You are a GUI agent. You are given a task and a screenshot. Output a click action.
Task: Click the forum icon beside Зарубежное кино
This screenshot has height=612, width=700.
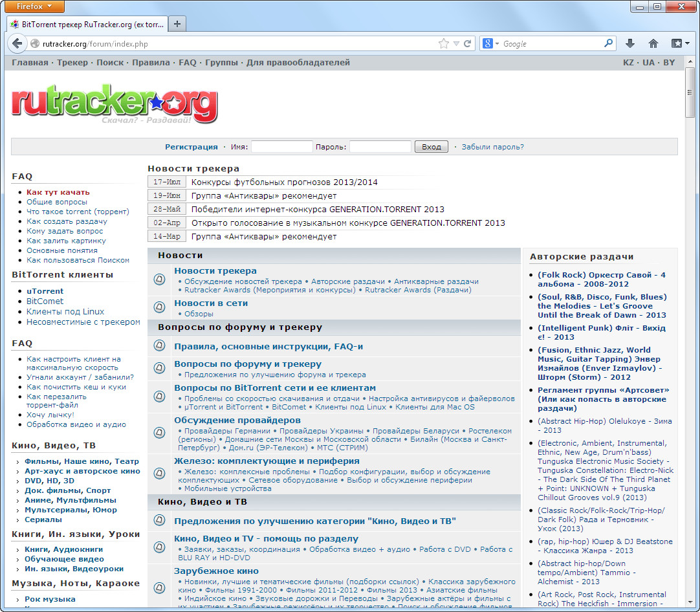[159, 588]
